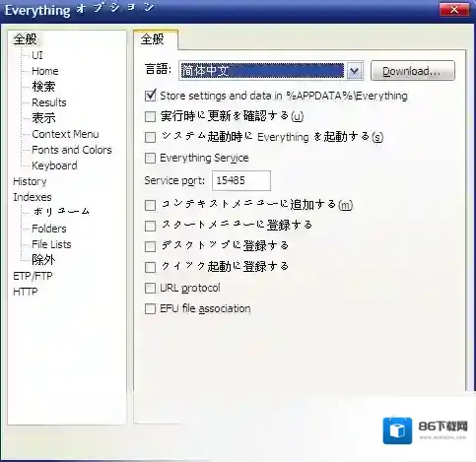Select HTTP in the options tree
The height and width of the screenshot is (462, 476).
26,292
